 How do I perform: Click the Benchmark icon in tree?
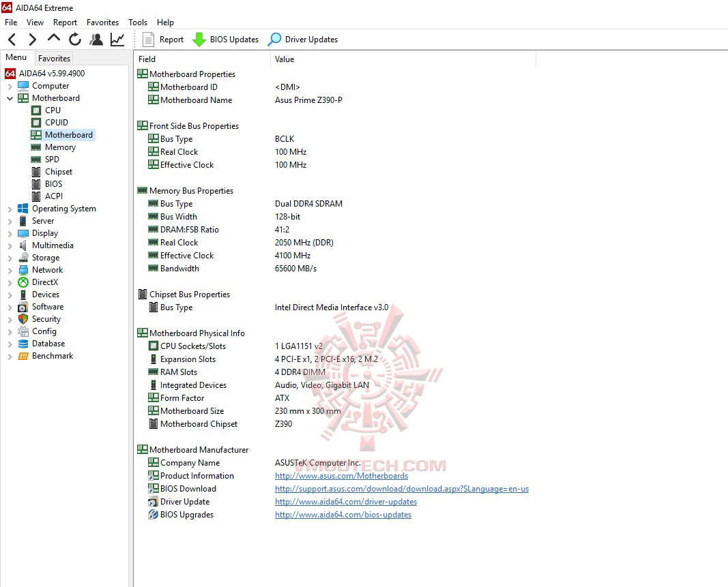click(23, 356)
